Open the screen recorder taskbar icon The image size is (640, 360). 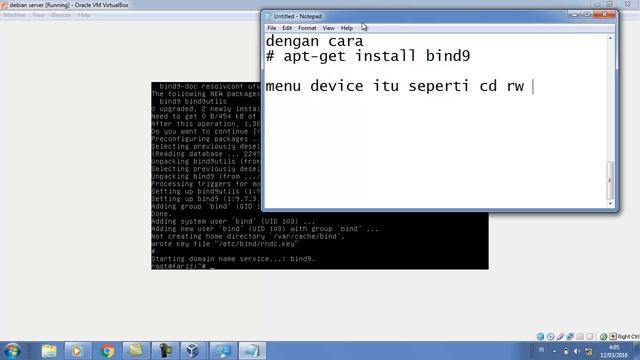[165, 351]
